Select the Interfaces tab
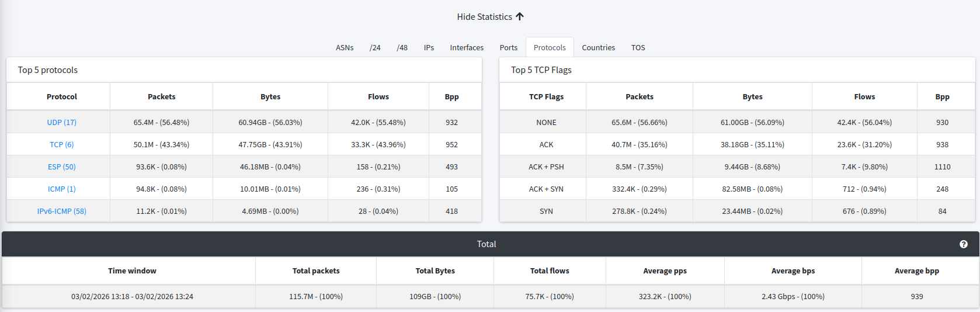980x312 pixels. click(467, 48)
